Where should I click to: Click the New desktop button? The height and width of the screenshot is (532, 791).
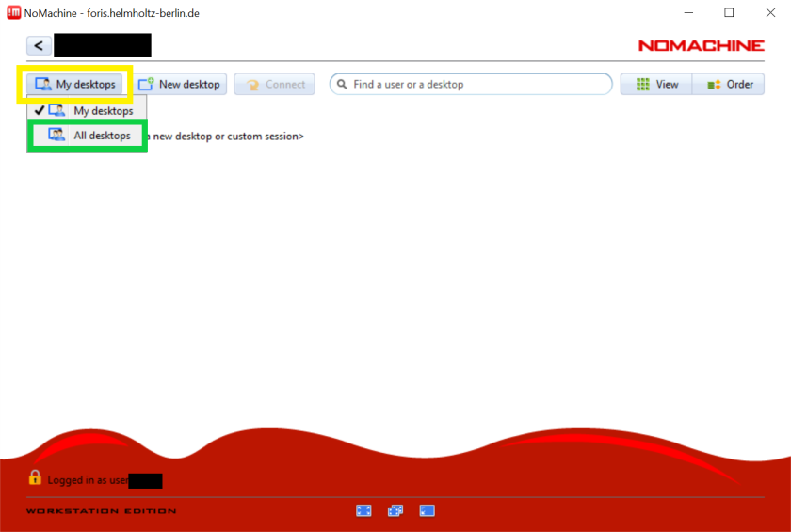pyautogui.click(x=179, y=84)
